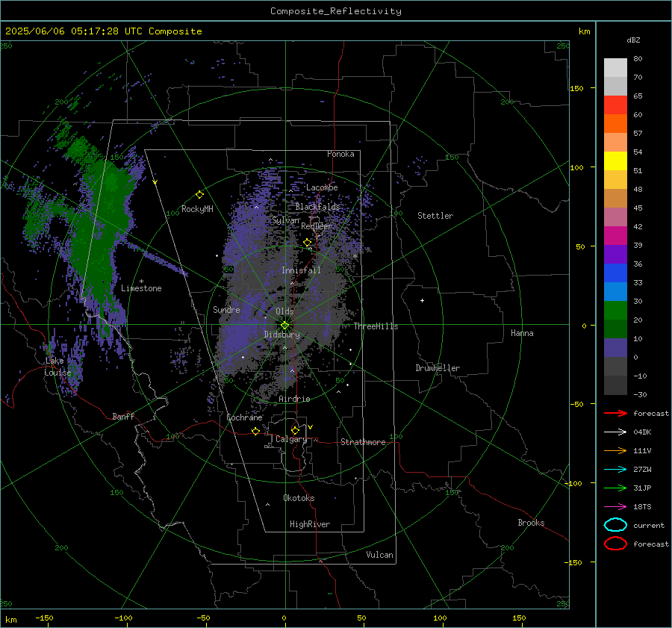
Task: Click the Olds label on the map
Action: pos(284,311)
